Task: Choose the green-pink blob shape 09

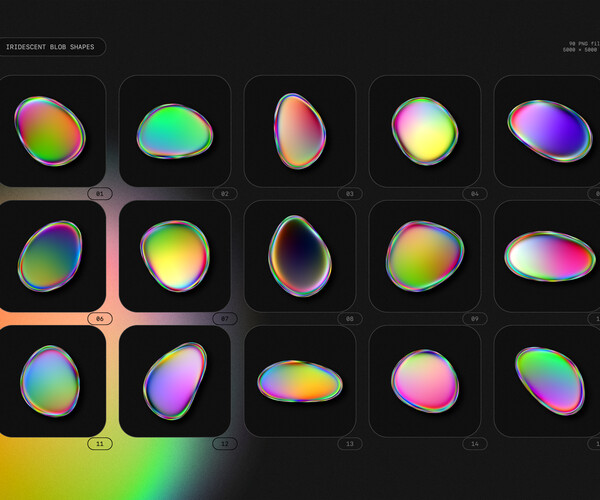Action: pos(425,256)
